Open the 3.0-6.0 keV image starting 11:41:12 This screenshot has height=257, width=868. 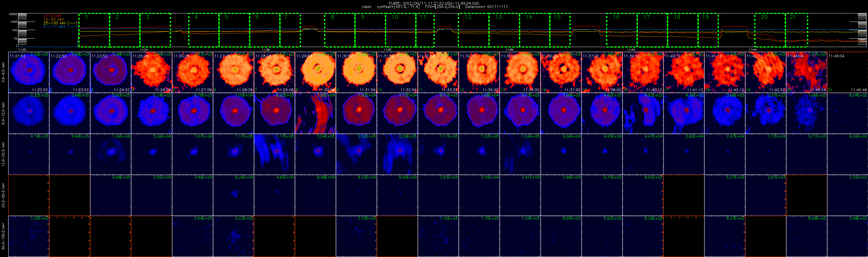pos(725,72)
